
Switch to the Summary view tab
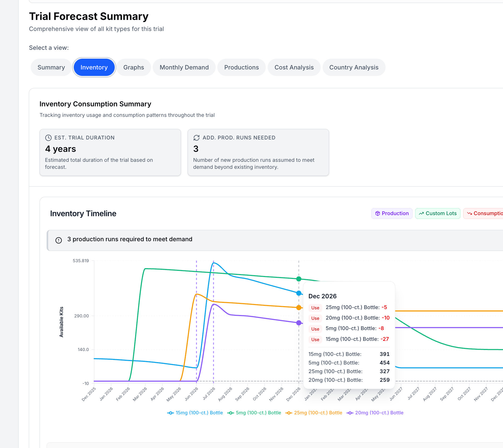click(x=51, y=67)
